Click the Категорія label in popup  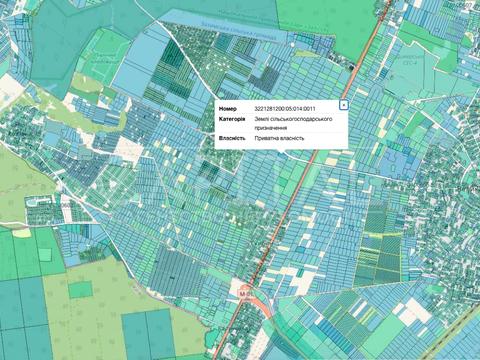(x=232, y=119)
